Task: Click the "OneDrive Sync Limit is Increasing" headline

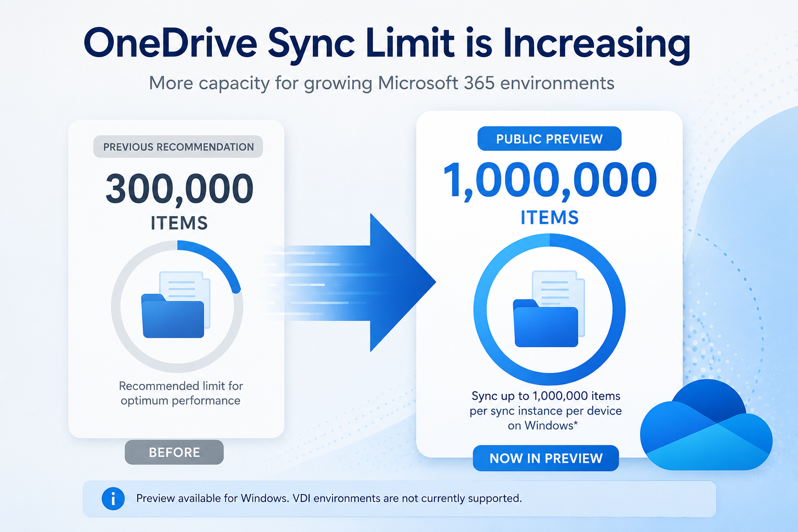Action: pos(387,44)
